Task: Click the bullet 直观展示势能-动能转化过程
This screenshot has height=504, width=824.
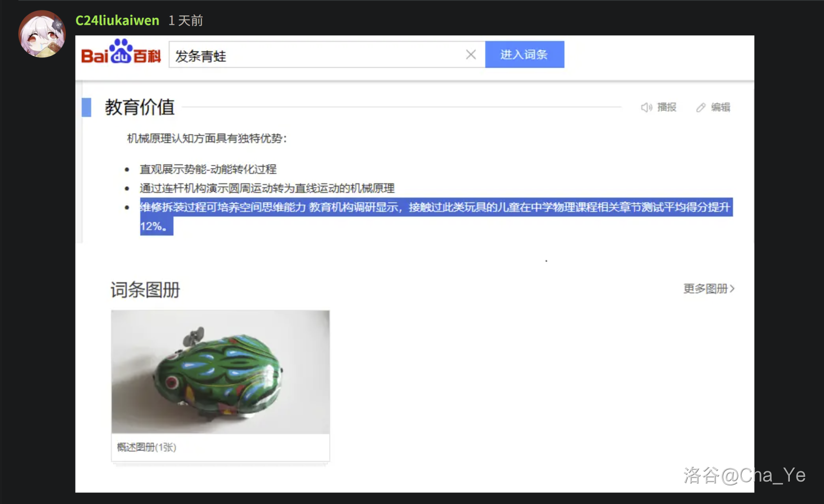Action: point(208,169)
